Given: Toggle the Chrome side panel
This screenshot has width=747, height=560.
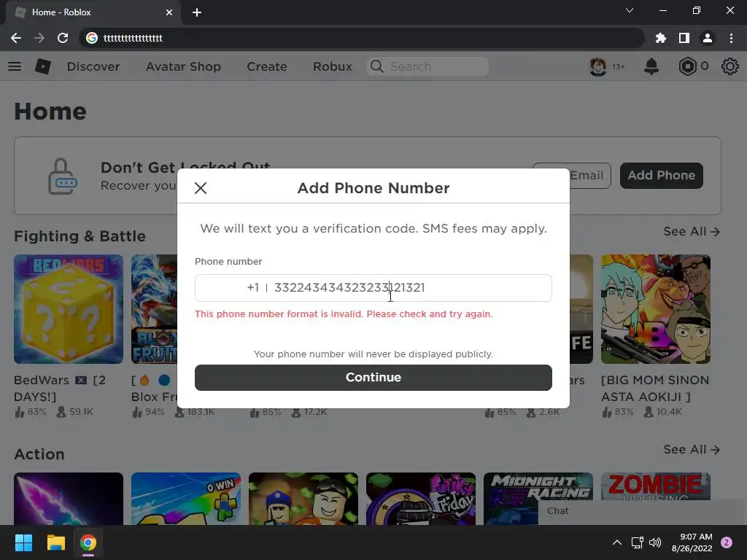Looking at the screenshot, I should (684, 38).
